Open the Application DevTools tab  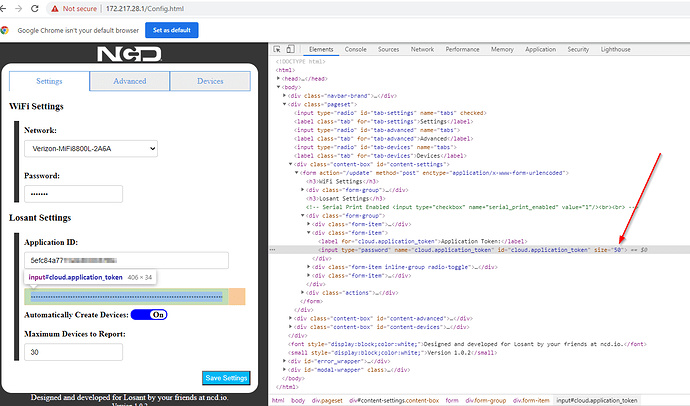540,49
